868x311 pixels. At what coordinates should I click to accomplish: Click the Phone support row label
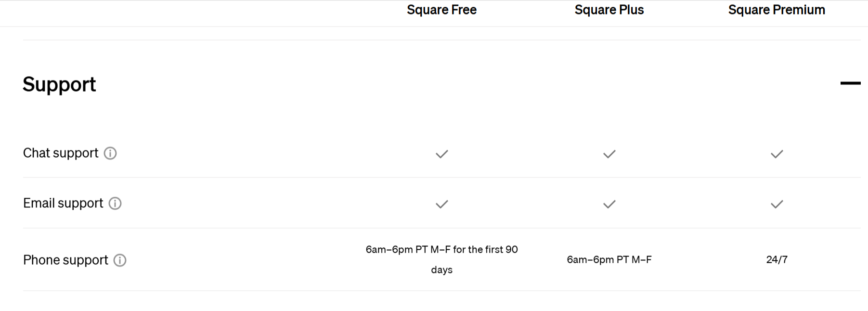tap(65, 260)
